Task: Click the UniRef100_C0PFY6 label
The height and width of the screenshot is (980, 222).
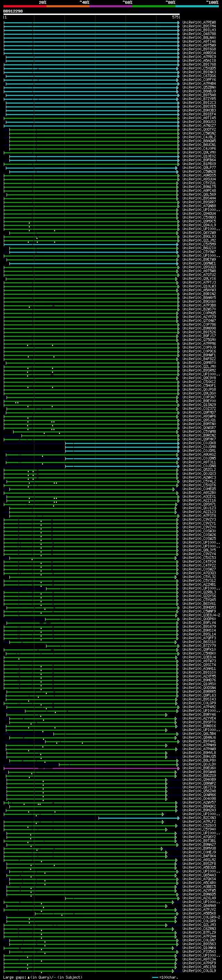Action: (199, 80)
